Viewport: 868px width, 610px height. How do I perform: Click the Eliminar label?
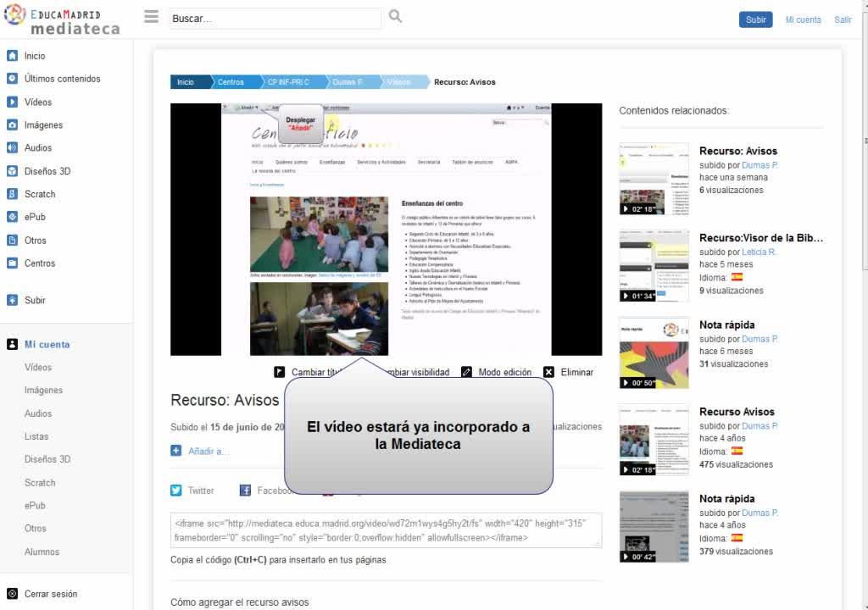tap(576, 372)
